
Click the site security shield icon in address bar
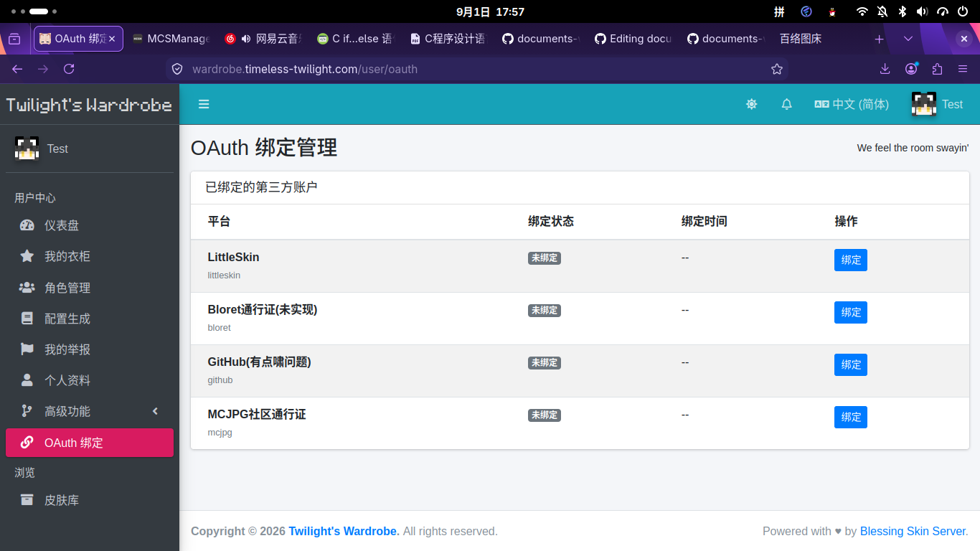point(177,69)
